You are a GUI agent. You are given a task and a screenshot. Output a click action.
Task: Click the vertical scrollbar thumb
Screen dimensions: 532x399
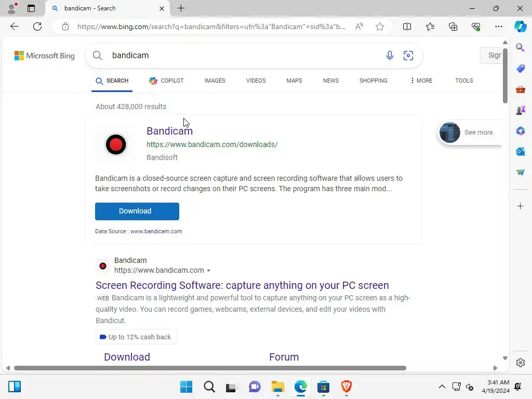[505, 76]
